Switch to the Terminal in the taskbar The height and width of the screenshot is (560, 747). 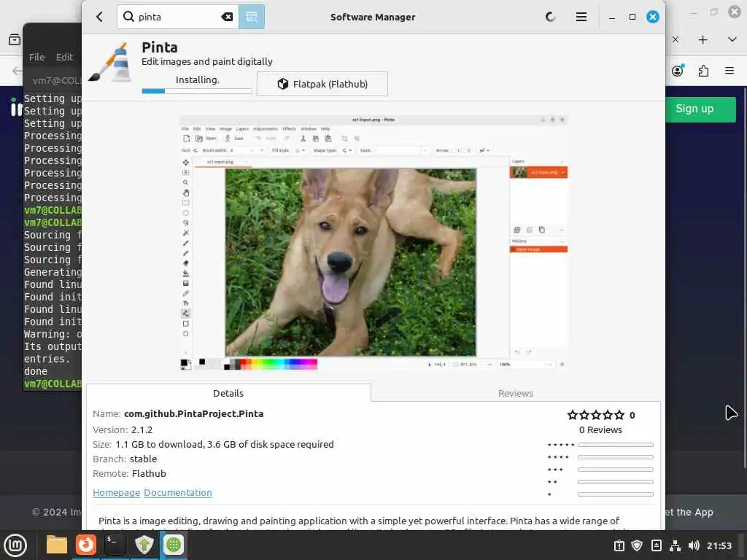pos(115,545)
